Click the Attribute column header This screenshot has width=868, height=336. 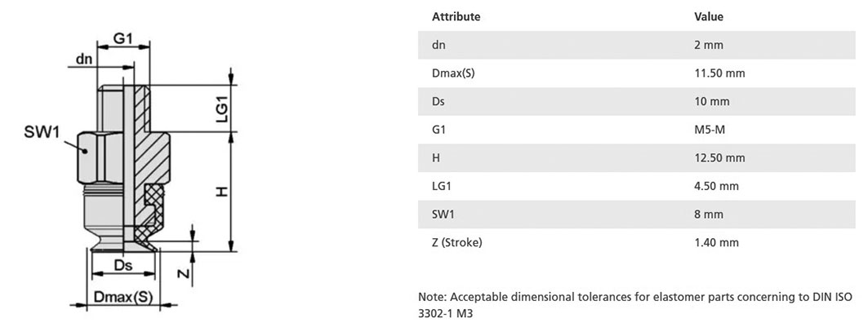[x=456, y=16]
